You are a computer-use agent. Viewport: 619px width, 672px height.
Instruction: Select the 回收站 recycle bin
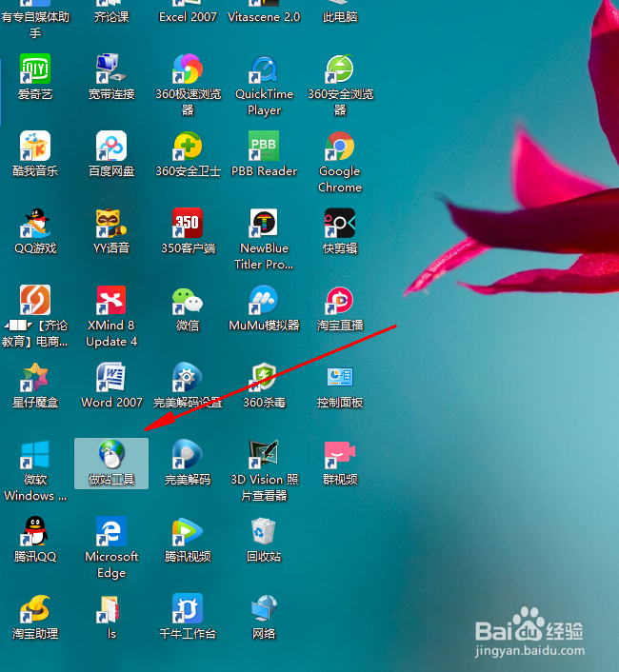264,531
